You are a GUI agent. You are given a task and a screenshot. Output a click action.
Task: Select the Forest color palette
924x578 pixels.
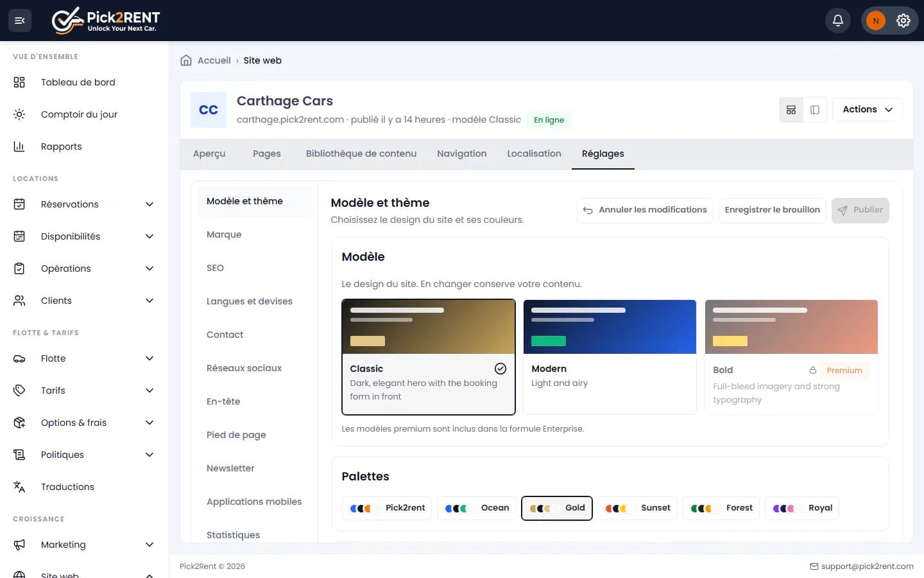click(721, 508)
